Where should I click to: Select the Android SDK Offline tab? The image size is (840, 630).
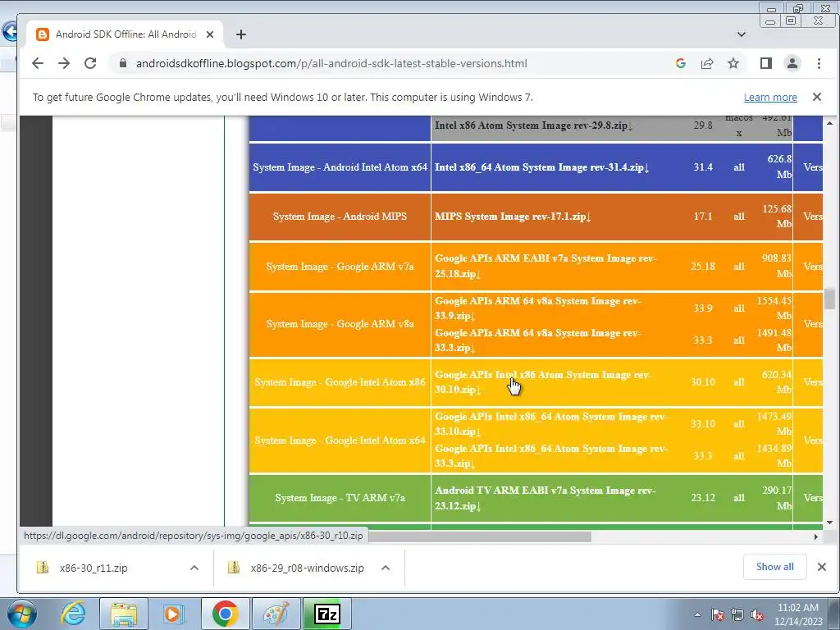125,34
